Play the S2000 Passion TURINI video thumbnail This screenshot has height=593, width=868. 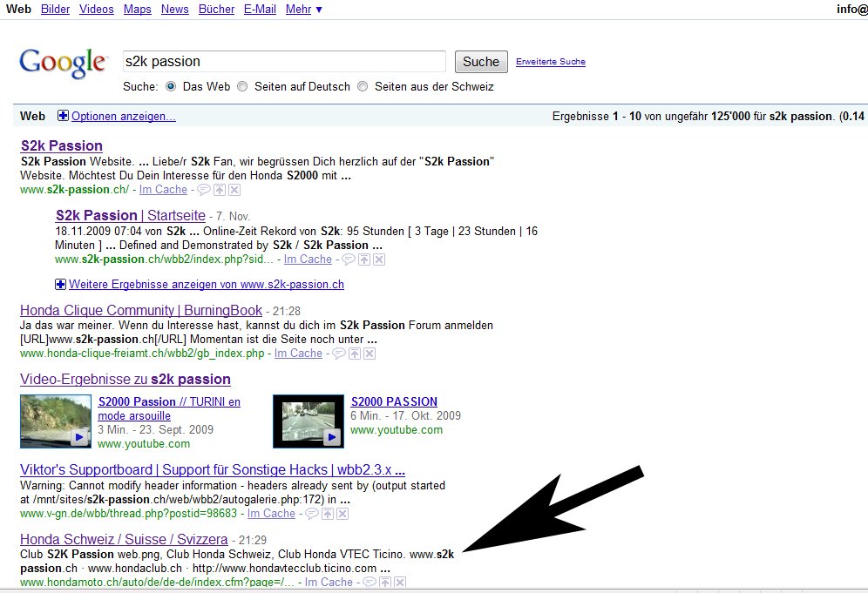pyautogui.click(x=56, y=421)
